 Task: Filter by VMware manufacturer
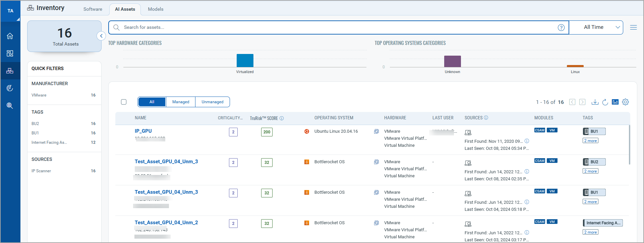39,95
